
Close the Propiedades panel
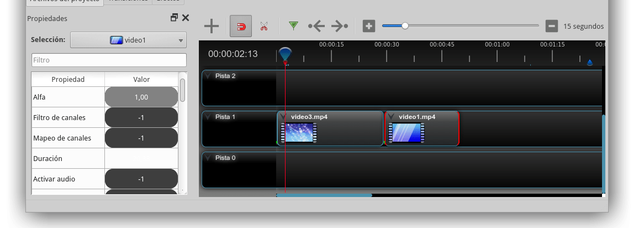point(186,18)
